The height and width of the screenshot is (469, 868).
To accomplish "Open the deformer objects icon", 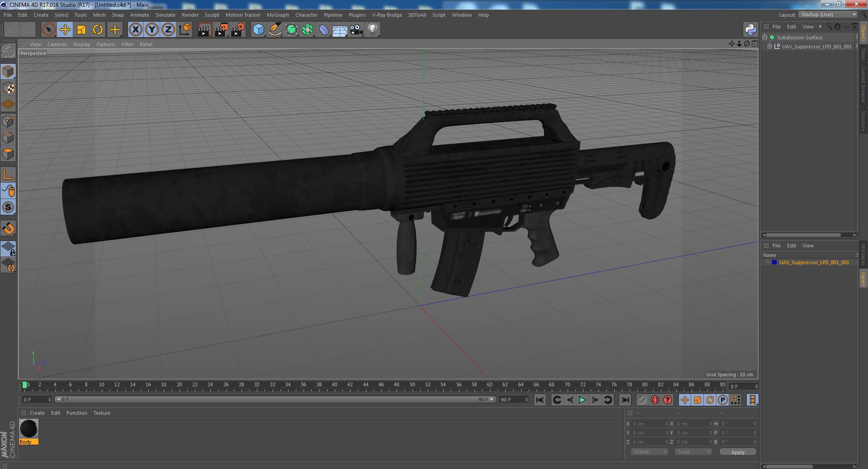I will 324,30.
